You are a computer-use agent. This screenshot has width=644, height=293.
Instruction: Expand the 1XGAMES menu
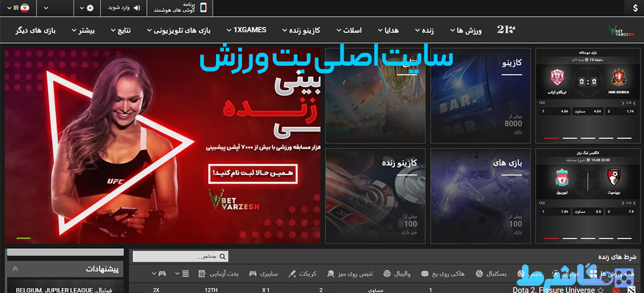[247, 30]
